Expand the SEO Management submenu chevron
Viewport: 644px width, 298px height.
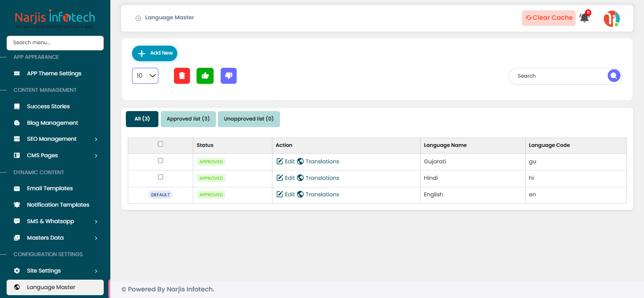[x=96, y=139]
